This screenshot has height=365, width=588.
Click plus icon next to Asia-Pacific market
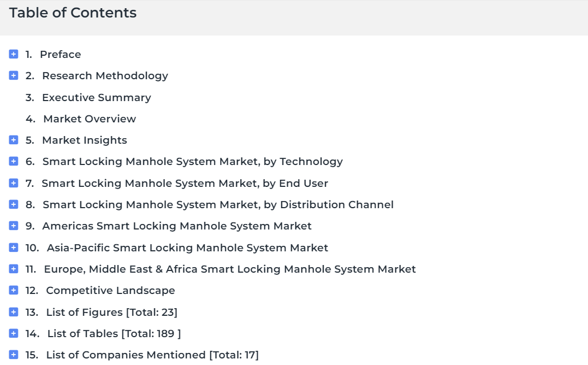click(x=14, y=248)
